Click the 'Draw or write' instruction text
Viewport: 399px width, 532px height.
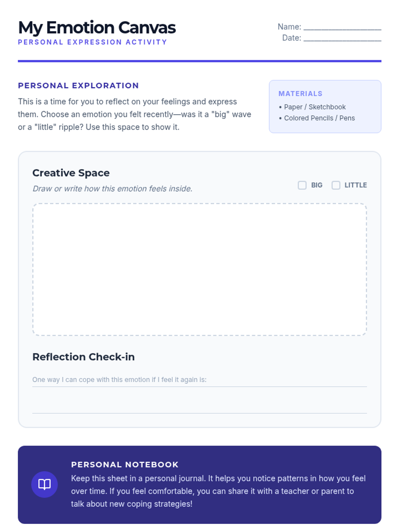[x=112, y=189]
